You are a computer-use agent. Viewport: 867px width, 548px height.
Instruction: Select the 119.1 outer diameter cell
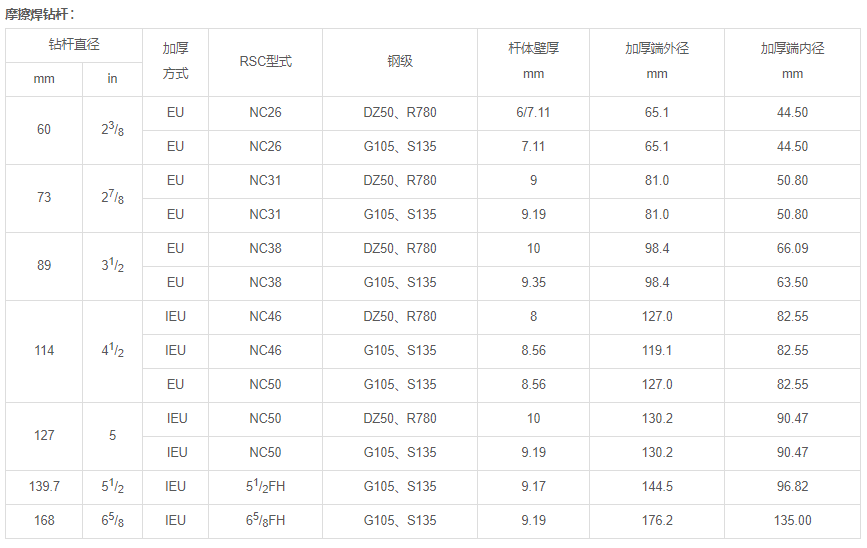tap(657, 351)
